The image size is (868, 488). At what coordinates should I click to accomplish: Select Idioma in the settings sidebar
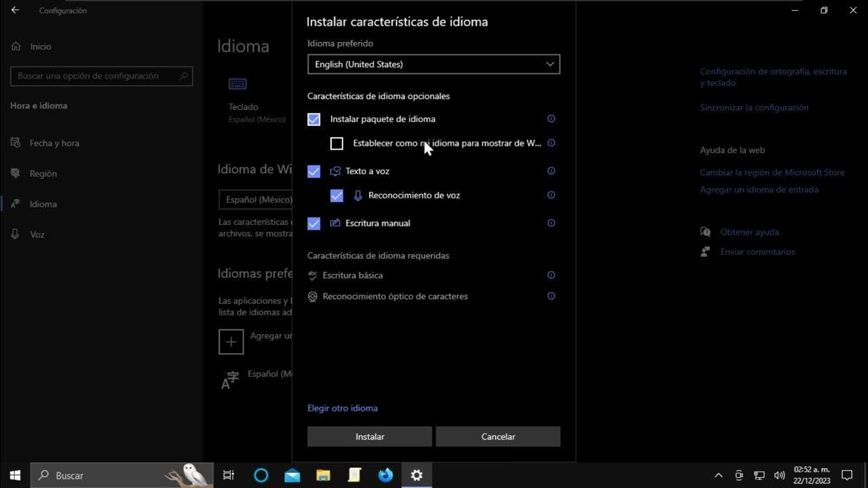click(44, 204)
